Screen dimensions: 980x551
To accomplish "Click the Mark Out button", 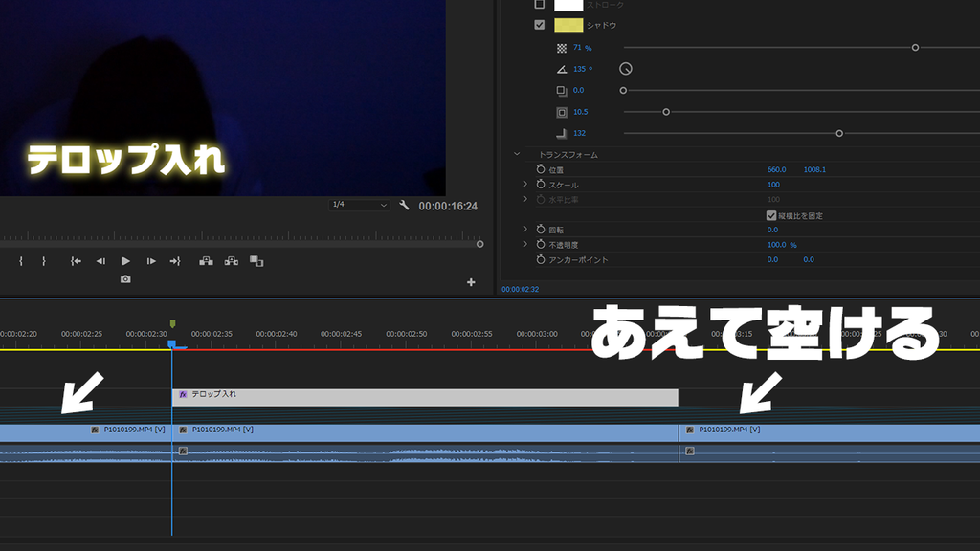I will [44, 261].
